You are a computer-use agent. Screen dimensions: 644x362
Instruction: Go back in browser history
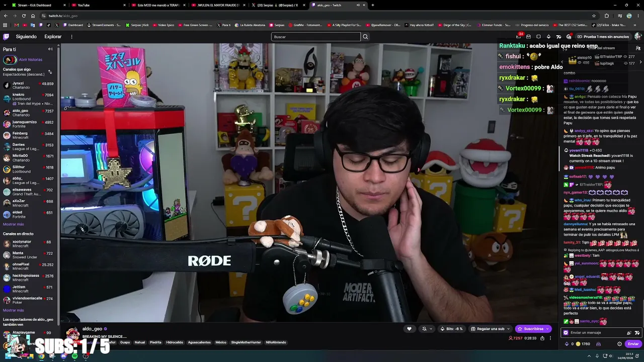5,16
